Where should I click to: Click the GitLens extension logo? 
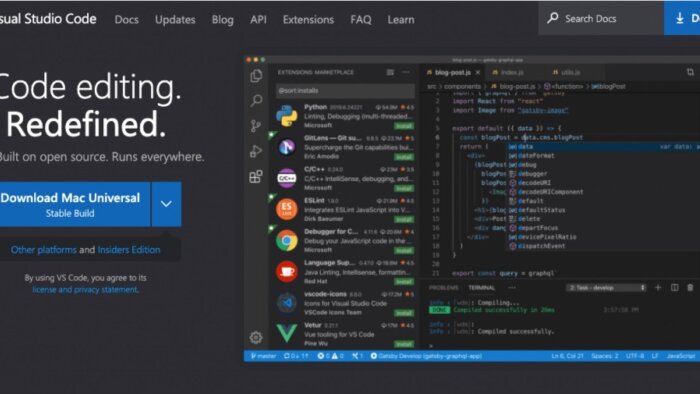[x=287, y=147]
